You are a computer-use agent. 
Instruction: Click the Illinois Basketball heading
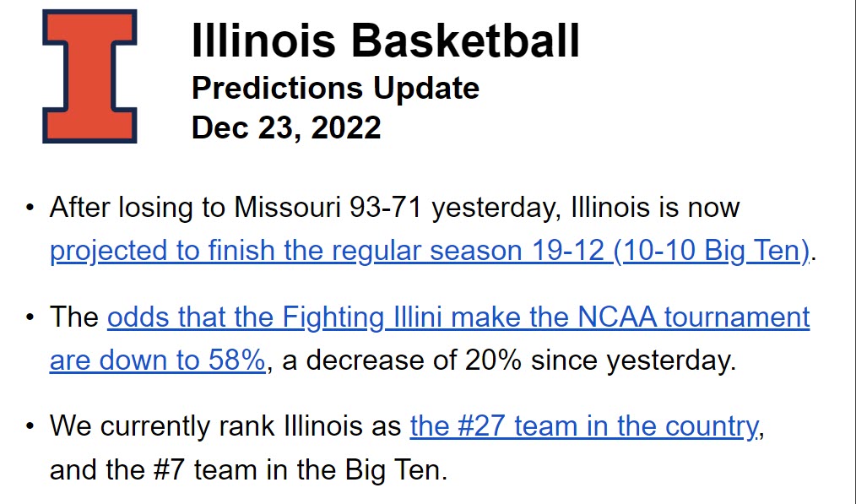(x=386, y=41)
